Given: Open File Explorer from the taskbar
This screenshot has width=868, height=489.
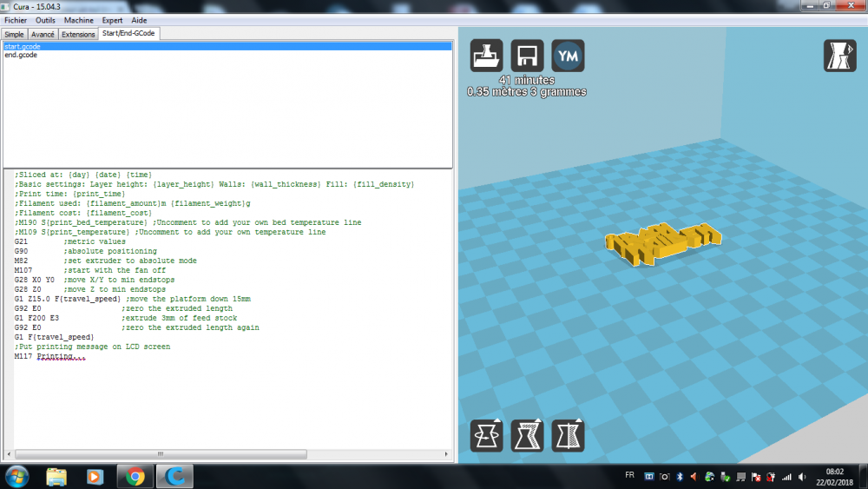Looking at the screenshot, I should point(56,476).
